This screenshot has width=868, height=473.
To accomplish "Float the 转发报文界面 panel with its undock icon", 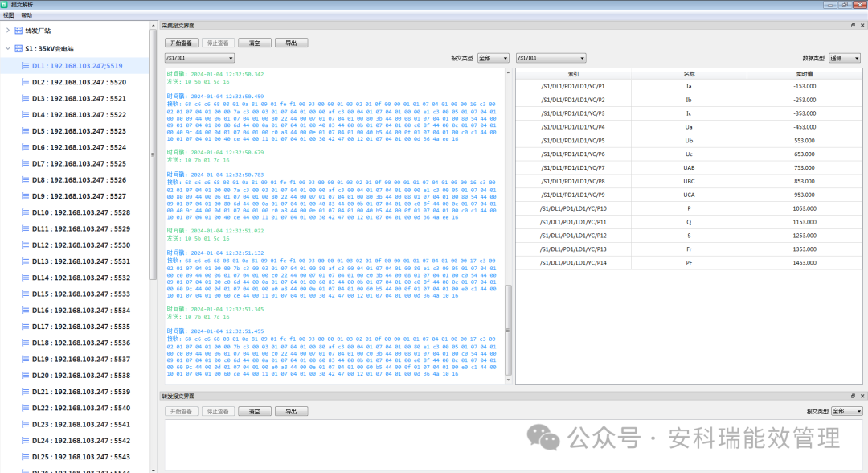I will [853, 396].
